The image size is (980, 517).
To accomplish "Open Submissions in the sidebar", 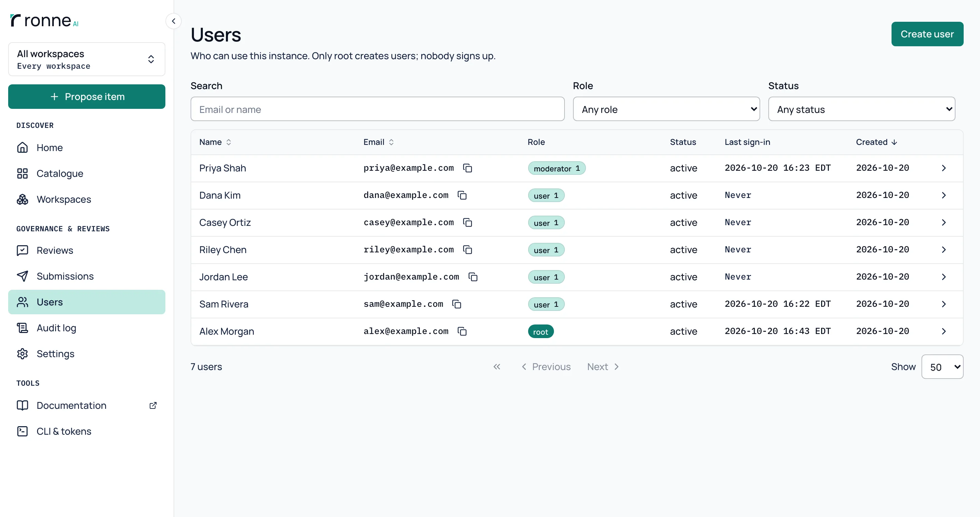I will 87,276.
